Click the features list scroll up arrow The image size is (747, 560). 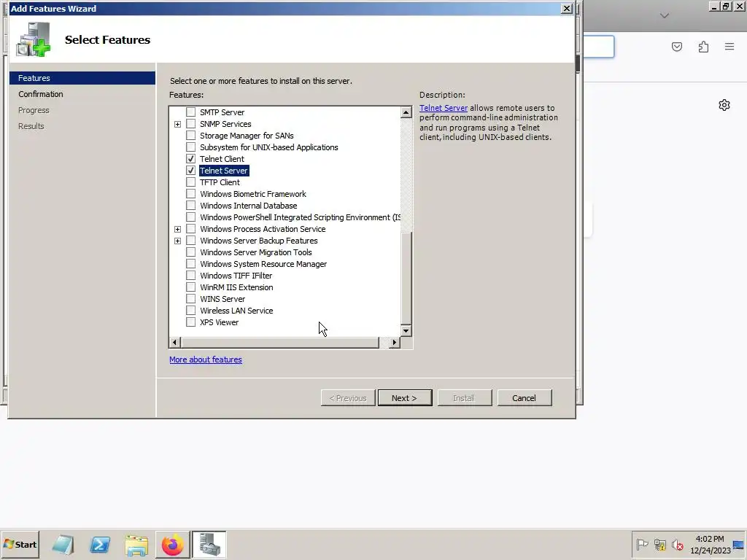tap(406, 112)
